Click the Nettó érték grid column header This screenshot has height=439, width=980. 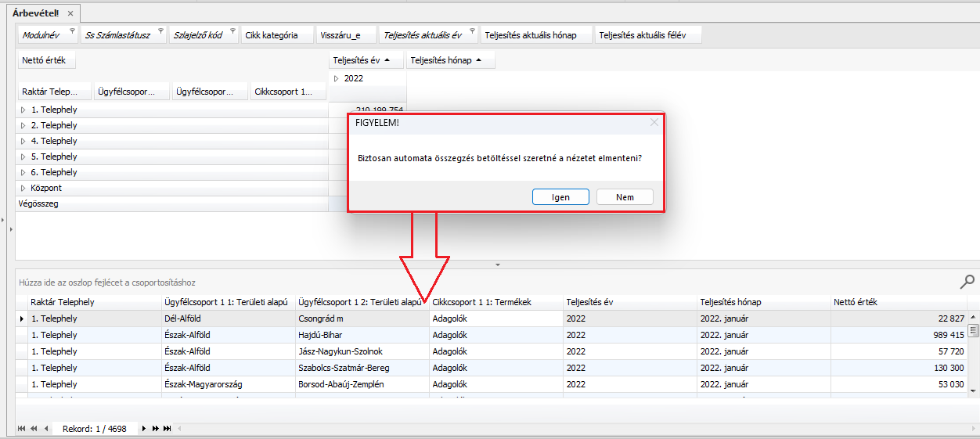click(898, 302)
